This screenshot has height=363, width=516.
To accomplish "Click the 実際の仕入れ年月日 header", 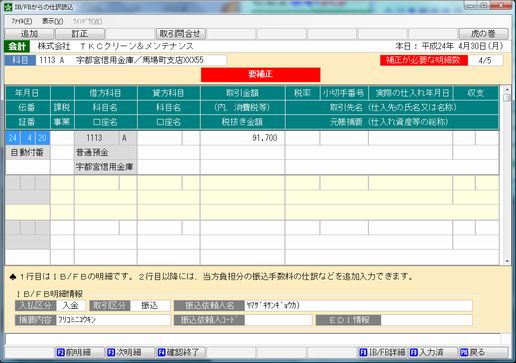I will (411, 93).
